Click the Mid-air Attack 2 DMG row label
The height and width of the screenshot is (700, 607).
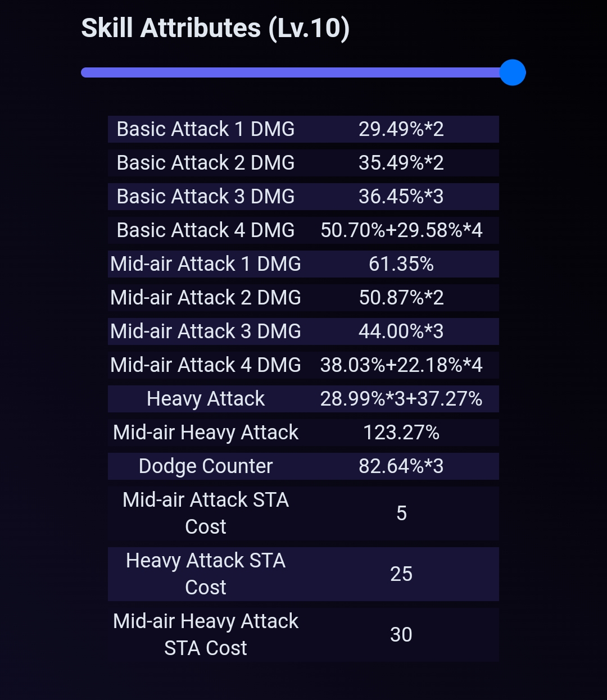[206, 298]
